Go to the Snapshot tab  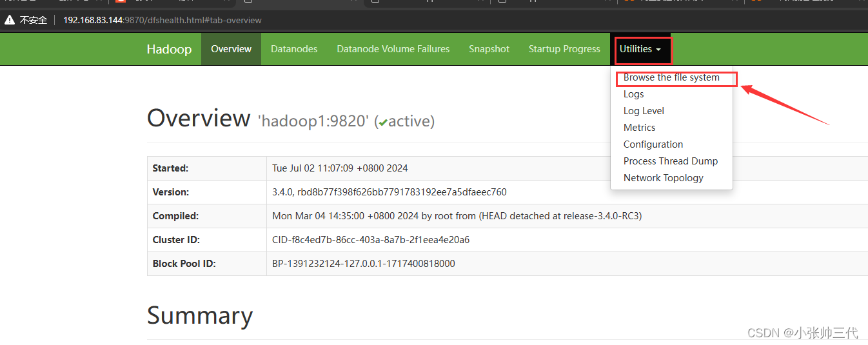pyautogui.click(x=489, y=49)
